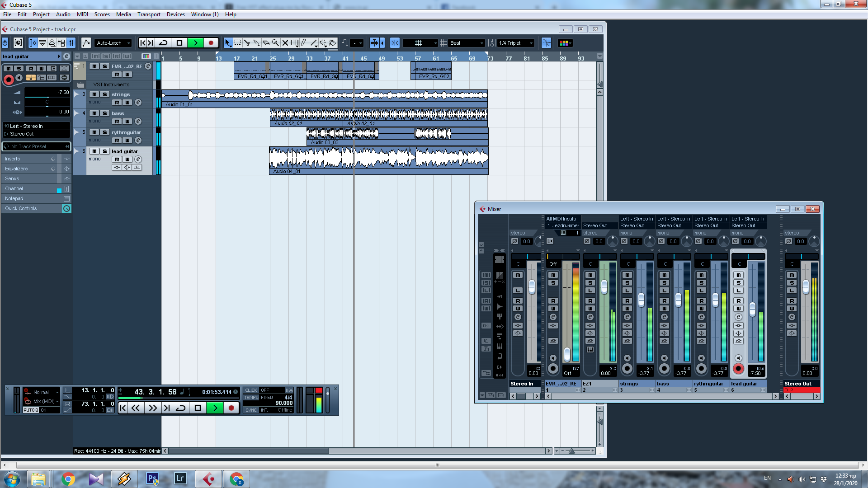The image size is (868, 488).
Task: Open the 1/4 Triplet quantize dropdown
Action: 516,43
